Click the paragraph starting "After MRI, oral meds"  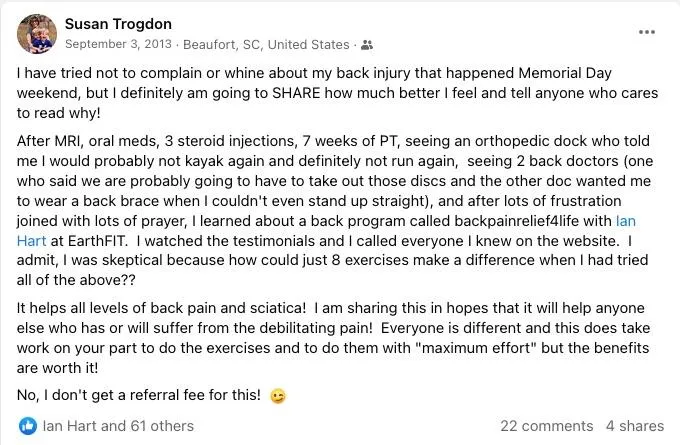click(335, 210)
